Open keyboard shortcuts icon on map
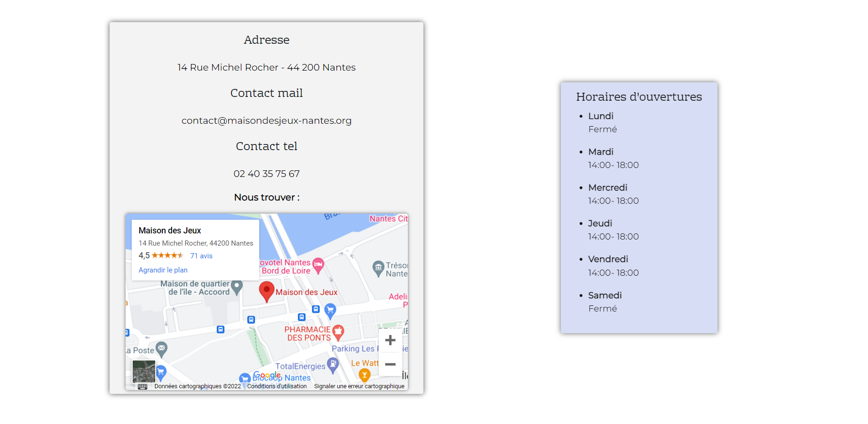868x424 pixels. [x=143, y=386]
